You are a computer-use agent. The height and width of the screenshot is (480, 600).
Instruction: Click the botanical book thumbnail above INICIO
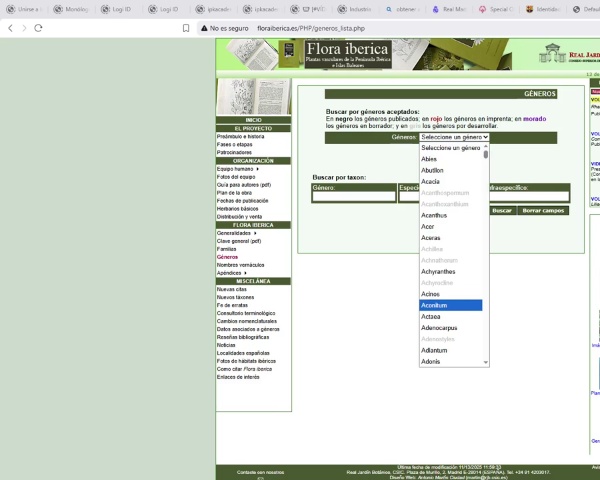[x=254, y=97]
